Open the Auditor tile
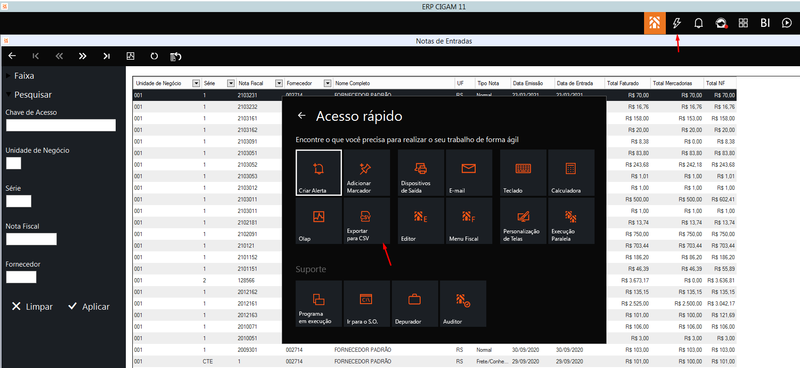Screen dimensions: 800x368 coord(463,304)
